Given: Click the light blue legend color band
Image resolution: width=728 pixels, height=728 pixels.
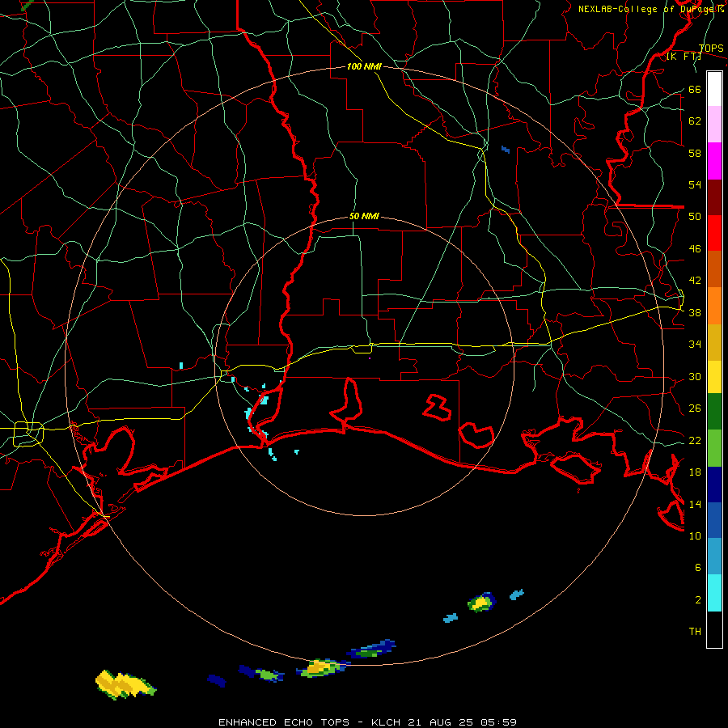Looking at the screenshot, I should coord(714,557).
